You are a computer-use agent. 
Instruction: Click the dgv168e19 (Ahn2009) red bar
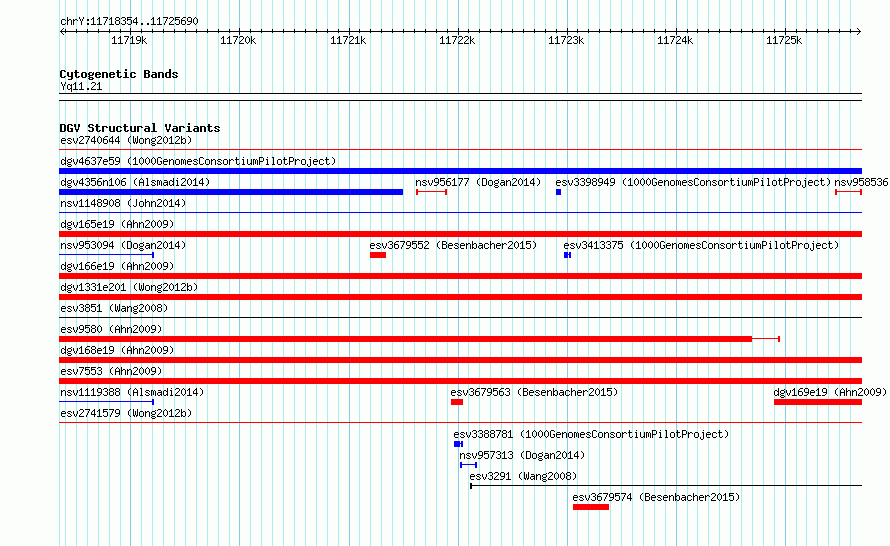pos(460,360)
